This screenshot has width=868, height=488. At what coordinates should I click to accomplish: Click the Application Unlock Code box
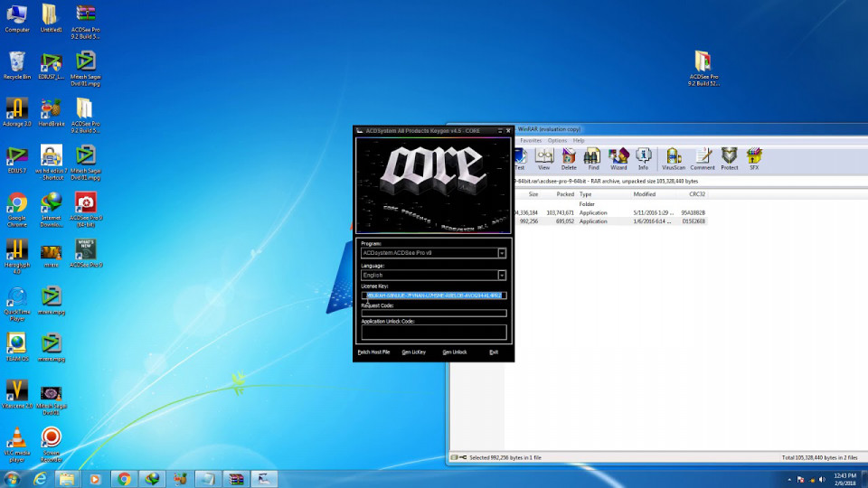point(434,332)
